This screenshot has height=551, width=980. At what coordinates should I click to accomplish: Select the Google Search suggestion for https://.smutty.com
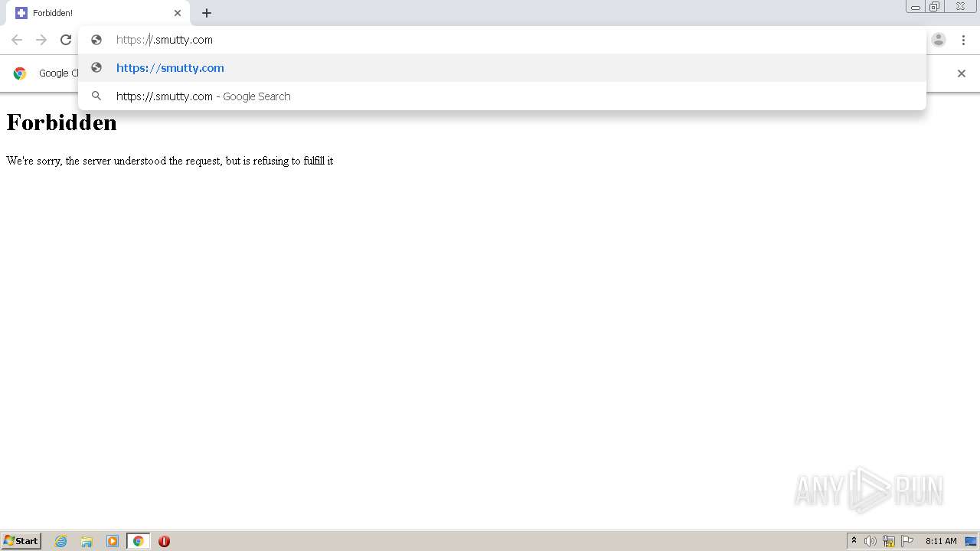tap(502, 96)
